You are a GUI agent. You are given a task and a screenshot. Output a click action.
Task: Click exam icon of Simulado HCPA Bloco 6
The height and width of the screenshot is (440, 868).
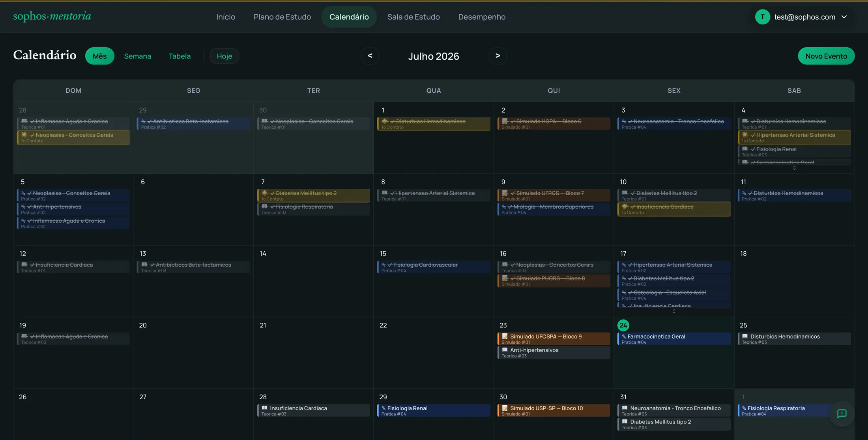point(505,121)
